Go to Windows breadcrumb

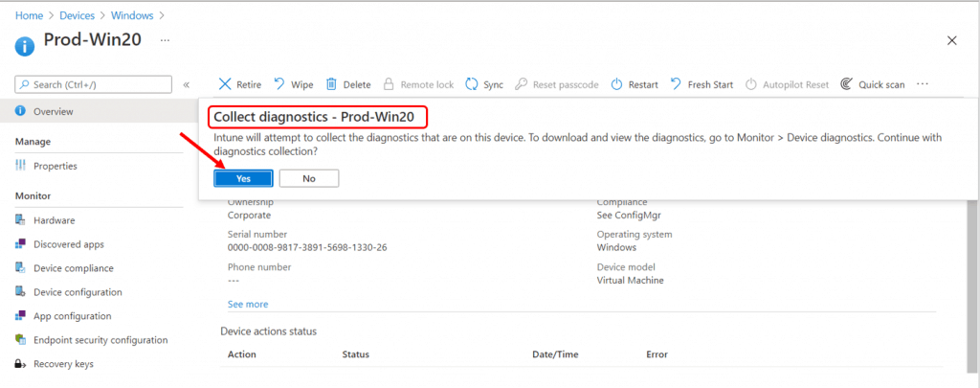[x=132, y=15]
